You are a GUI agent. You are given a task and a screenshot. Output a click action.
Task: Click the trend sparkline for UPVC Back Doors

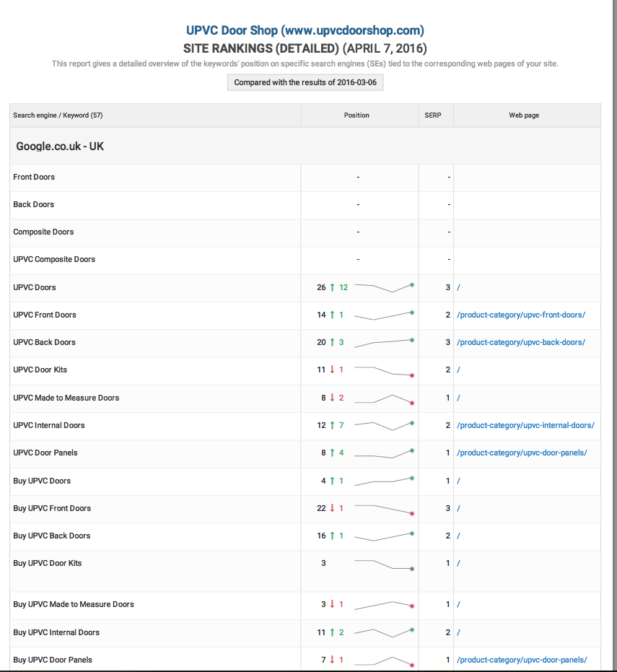tap(385, 343)
